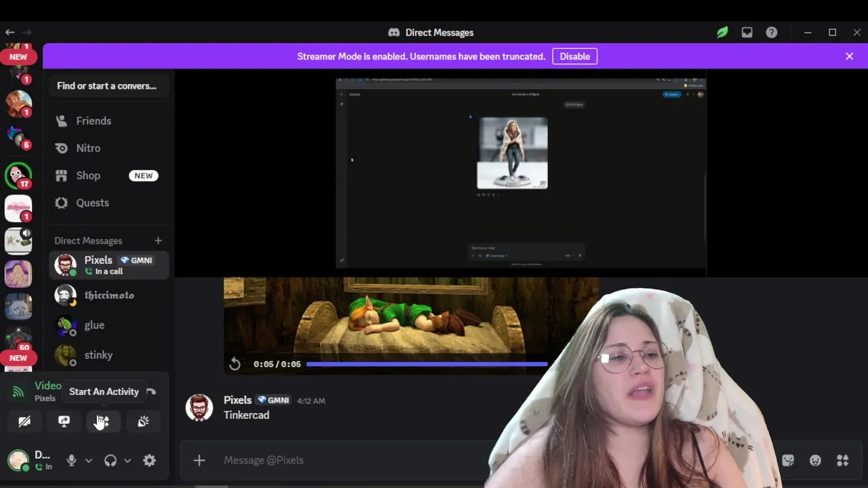Open Pixels avatar beside Tinkercad message
Viewport: 868px width, 488px height.
pos(199,408)
